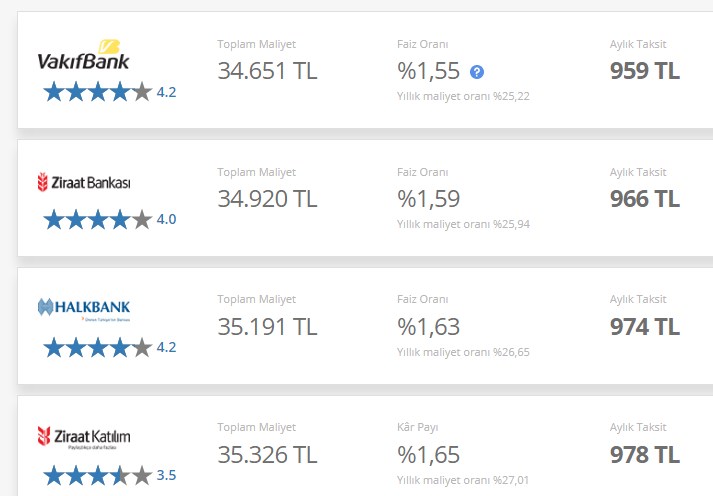
Task: Click the 34.920 TL total cost
Action: point(267,199)
